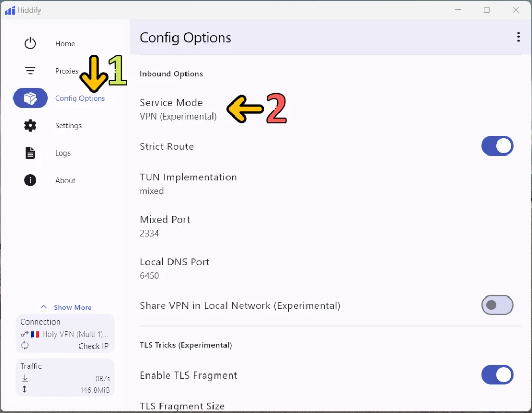This screenshot has width=532, height=413.
Task: Enable Share VPN in Local Network
Action: tap(497, 305)
